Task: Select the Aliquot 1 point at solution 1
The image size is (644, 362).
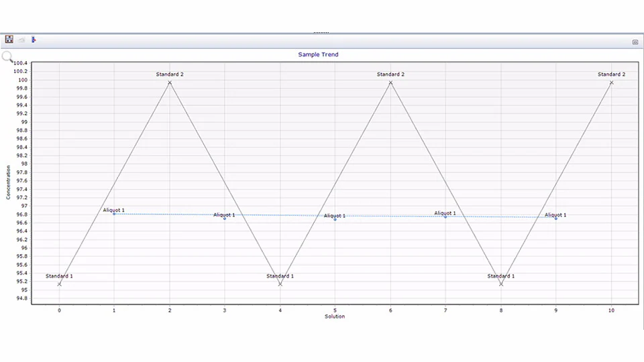Action: click(x=114, y=214)
